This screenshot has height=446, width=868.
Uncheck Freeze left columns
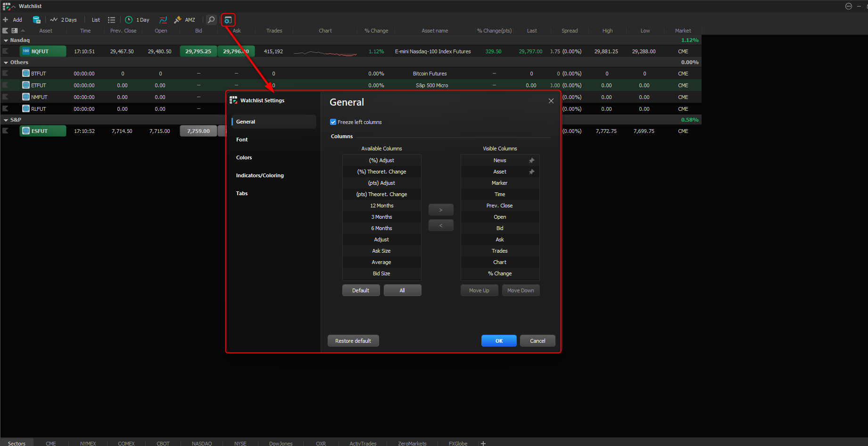[333, 122]
